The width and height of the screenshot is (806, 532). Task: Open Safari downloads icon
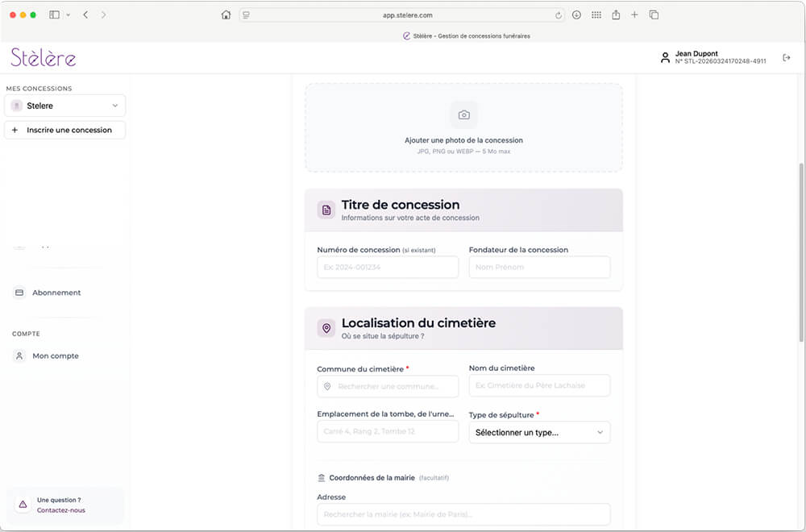(x=577, y=15)
